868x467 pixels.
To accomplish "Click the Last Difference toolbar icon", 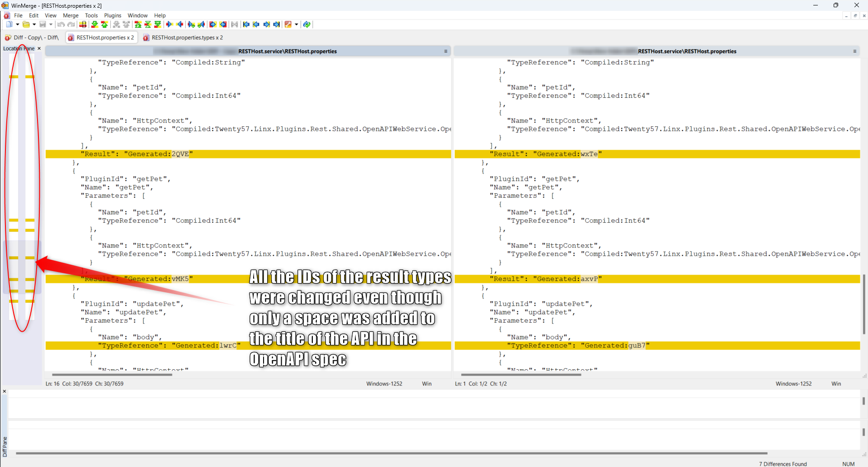I will tap(158, 24).
